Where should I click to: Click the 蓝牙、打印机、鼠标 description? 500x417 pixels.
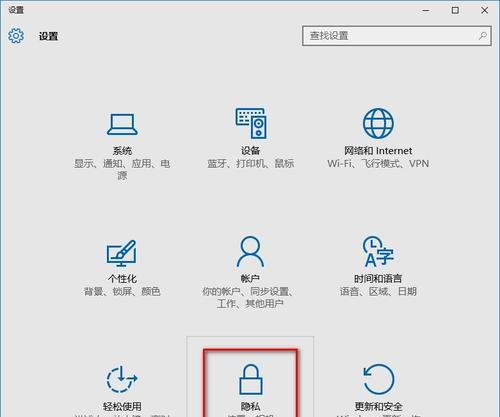pyautogui.click(x=251, y=163)
